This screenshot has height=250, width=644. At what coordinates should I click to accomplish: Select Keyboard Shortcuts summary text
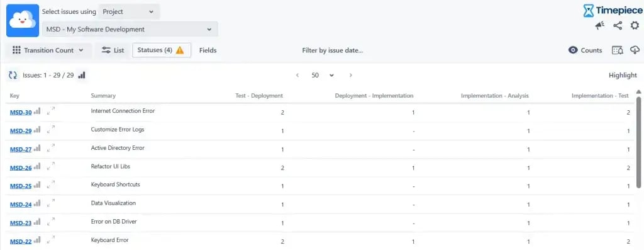116,185
